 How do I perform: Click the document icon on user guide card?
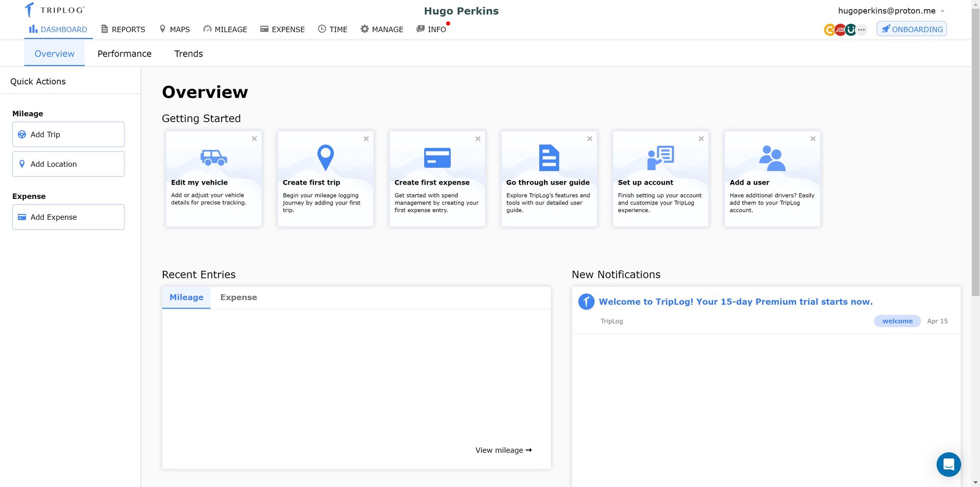tap(549, 158)
